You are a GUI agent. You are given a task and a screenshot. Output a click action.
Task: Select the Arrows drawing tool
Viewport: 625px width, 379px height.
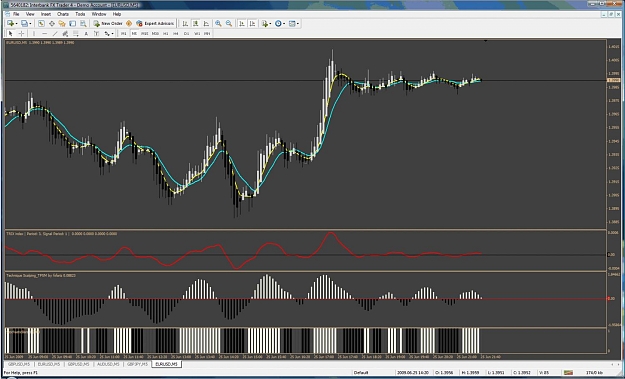point(107,33)
